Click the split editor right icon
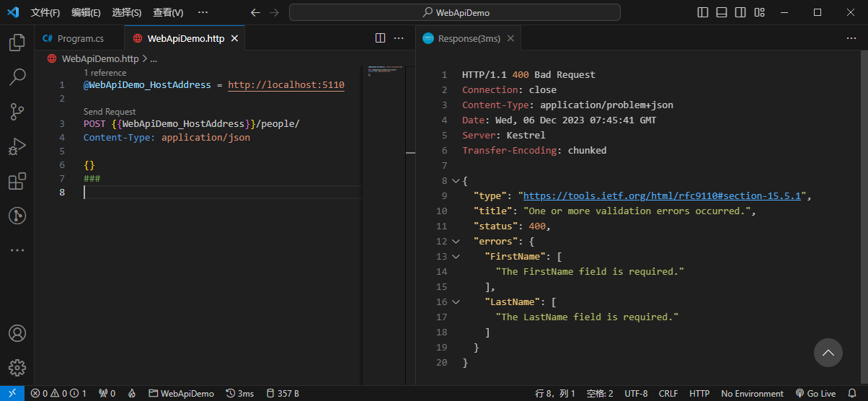The image size is (868, 401). click(x=381, y=38)
